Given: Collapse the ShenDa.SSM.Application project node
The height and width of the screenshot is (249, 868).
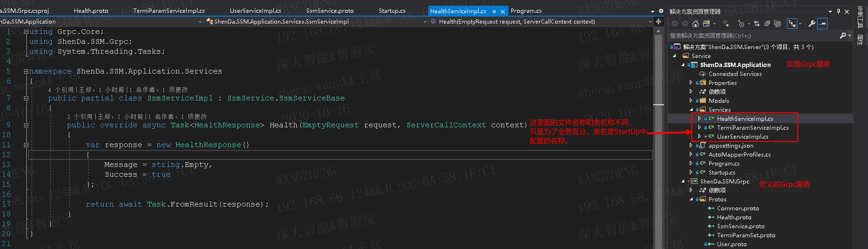Looking at the screenshot, I should (683, 65).
